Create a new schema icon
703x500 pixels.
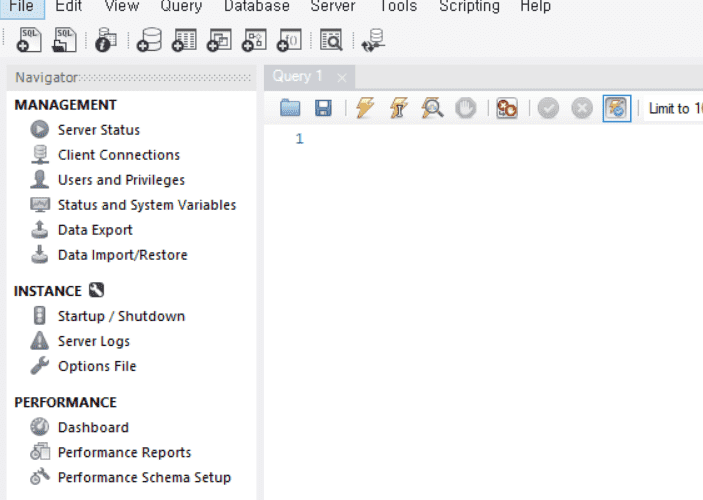click(x=149, y=40)
